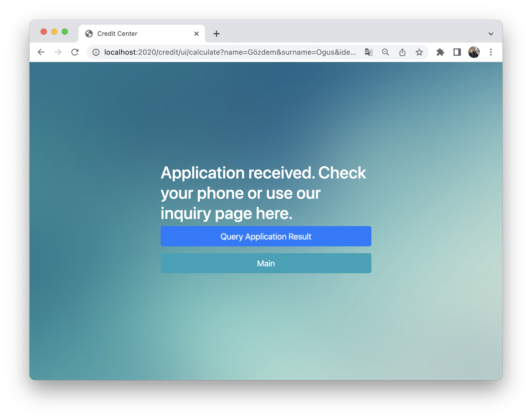
Task: Open the profile avatar menu
Action: [474, 52]
